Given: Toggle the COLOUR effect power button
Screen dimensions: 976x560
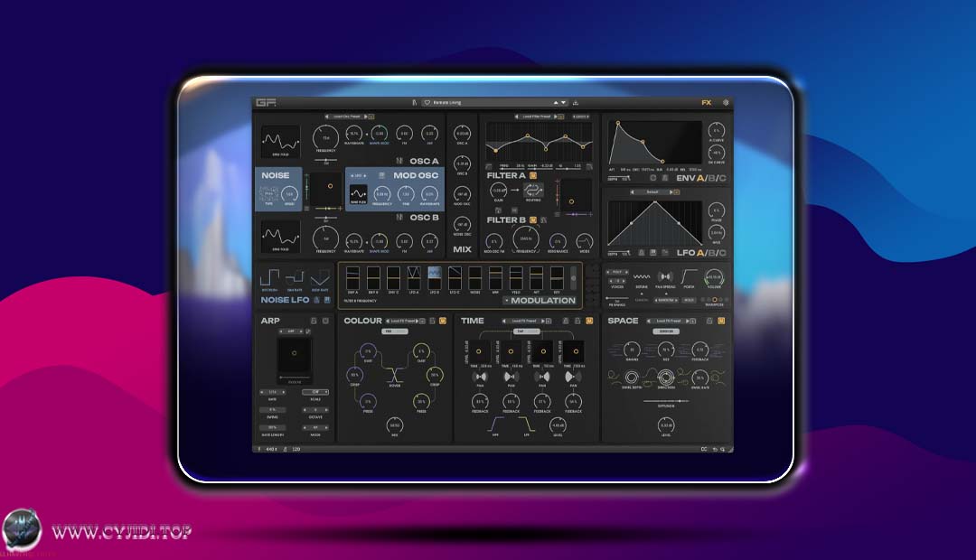Looking at the screenshot, I should tap(443, 321).
